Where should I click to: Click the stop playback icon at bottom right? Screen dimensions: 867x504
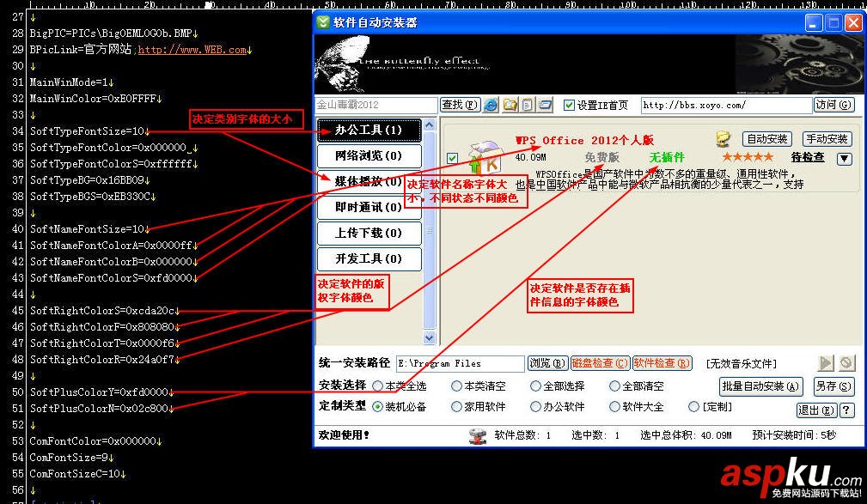pos(846,362)
